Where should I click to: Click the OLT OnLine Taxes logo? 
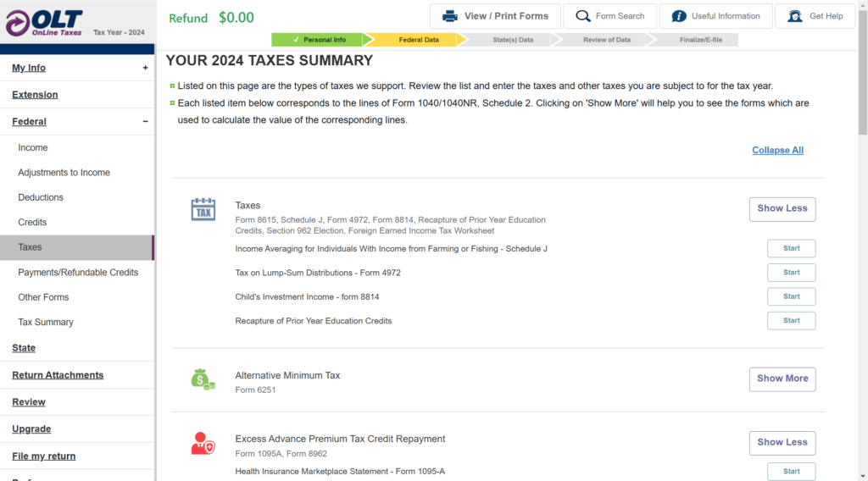click(44, 23)
